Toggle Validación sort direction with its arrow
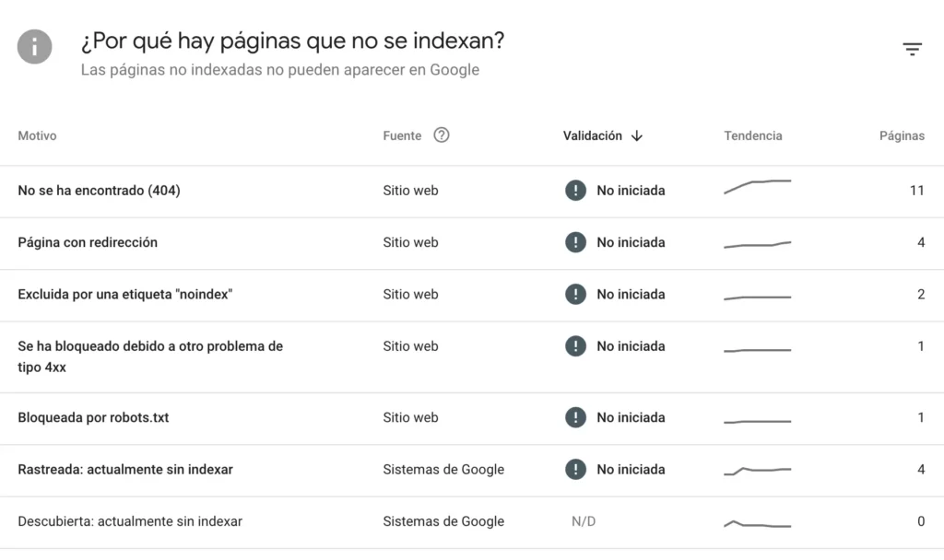The width and height of the screenshot is (944, 560). tap(637, 135)
